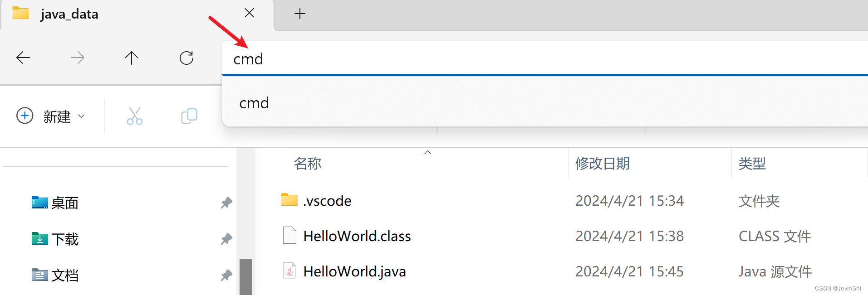Screen dimensions: 868x295
Task: Choose the cmd suggestion in dropdown
Action: tap(544, 103)
